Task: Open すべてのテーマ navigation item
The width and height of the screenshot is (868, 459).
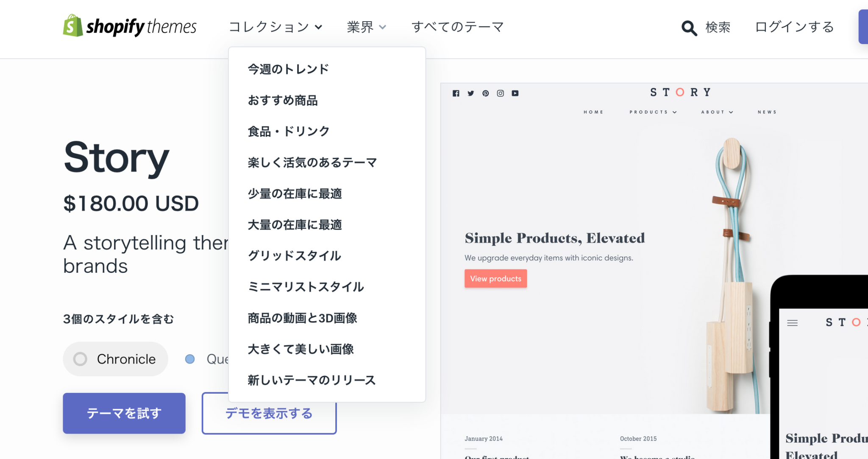Action: [x=457, y=27]
